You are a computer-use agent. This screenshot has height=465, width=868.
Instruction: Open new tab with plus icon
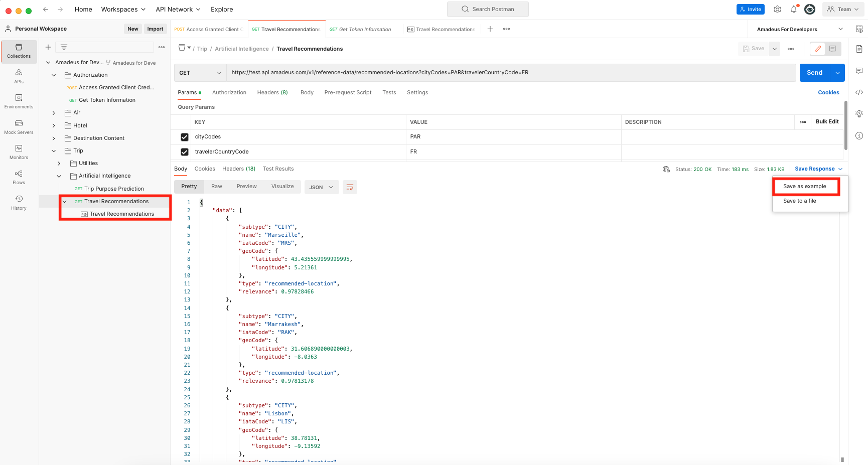click(x=490, y=29)
